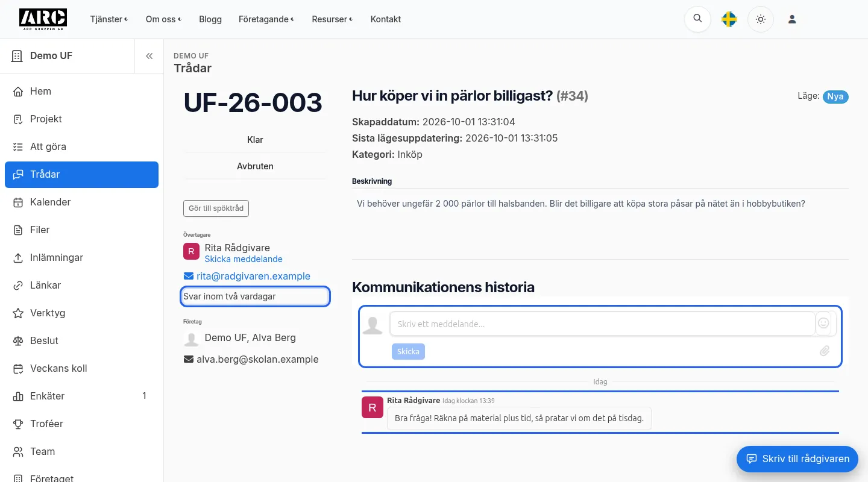The width and height of the screenshot is (868, 482).
Task: Click the Demo UF building icon in sidebar
Action: (x=16, y=56)
